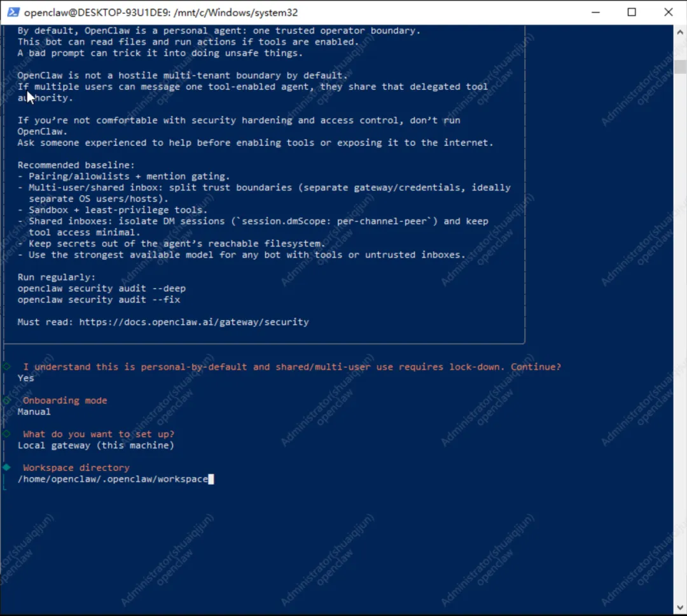The width and height of the screenshot is (687, 616).
Task: Click 'openclaw security audit --fix' command
Action: point(99,300)
